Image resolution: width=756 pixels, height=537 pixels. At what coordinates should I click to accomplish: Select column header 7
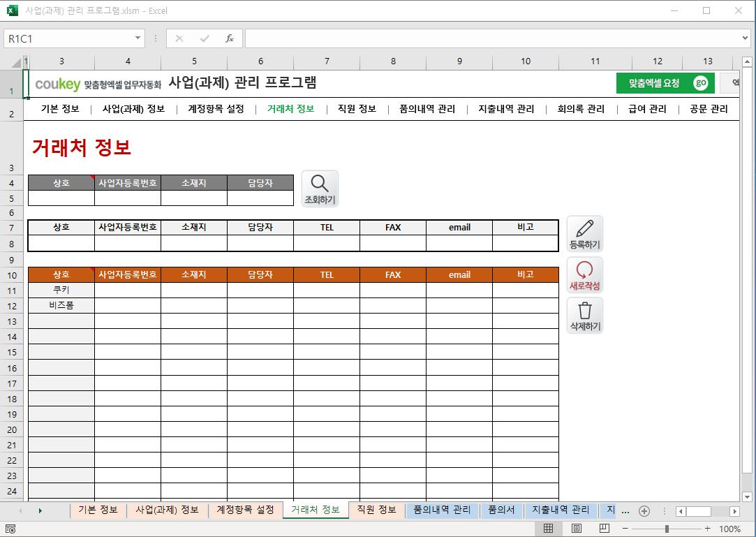[327, 61]
